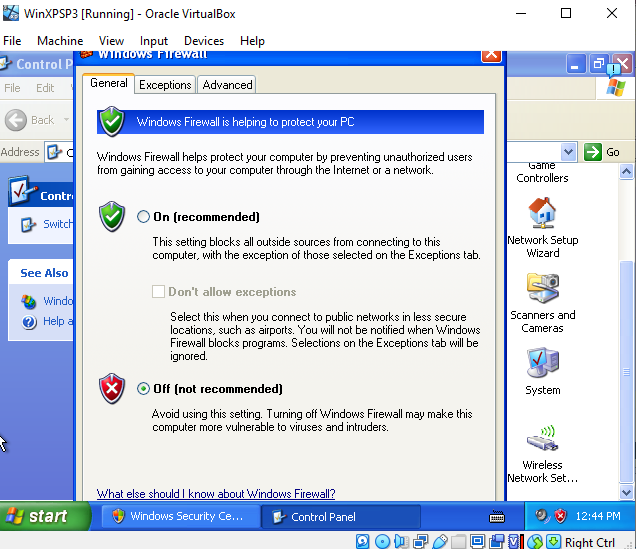Switch to the General tab
Viewport: 636px width, 549px height.
pos(109,83)
